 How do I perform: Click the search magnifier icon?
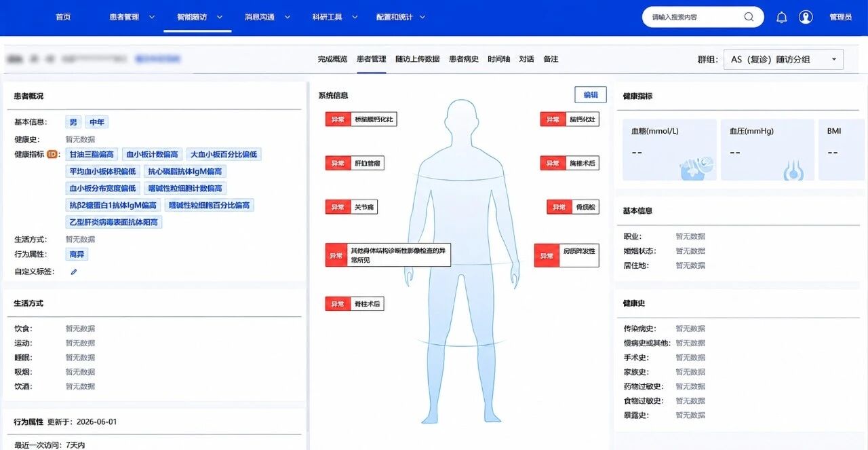749,17
